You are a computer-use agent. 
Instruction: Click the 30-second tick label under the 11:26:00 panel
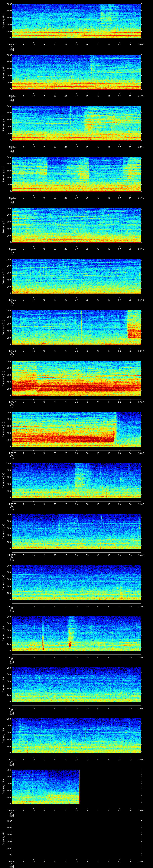click(x=76, y=402)
